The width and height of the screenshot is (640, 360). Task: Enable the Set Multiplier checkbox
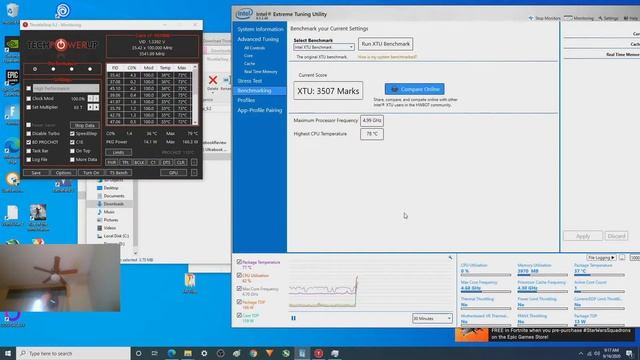29,107
